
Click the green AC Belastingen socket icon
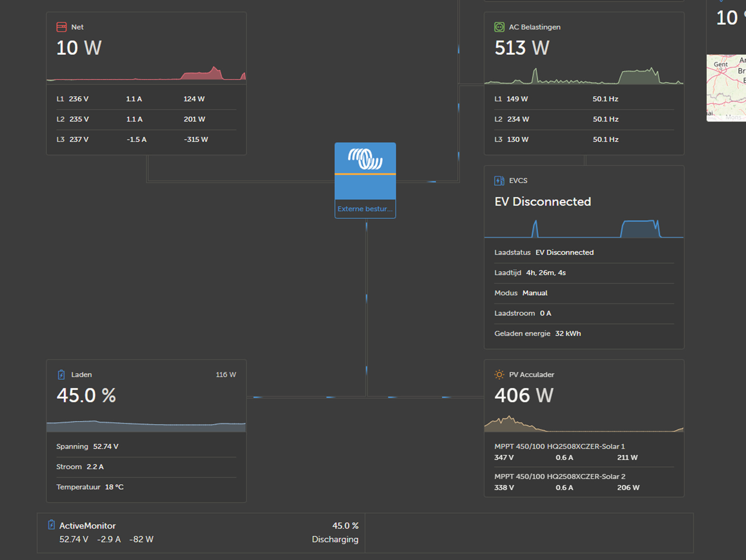point(499,27)
